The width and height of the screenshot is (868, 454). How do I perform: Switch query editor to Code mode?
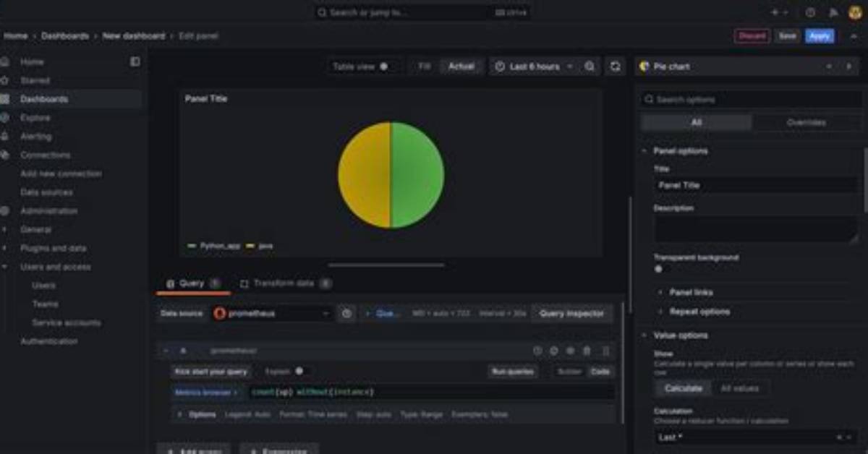(600, 372)
